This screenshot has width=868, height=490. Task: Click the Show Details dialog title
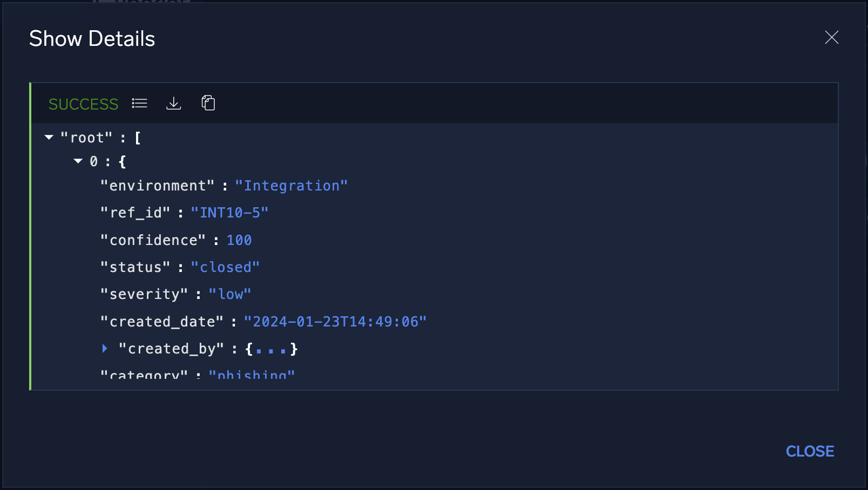92,38
